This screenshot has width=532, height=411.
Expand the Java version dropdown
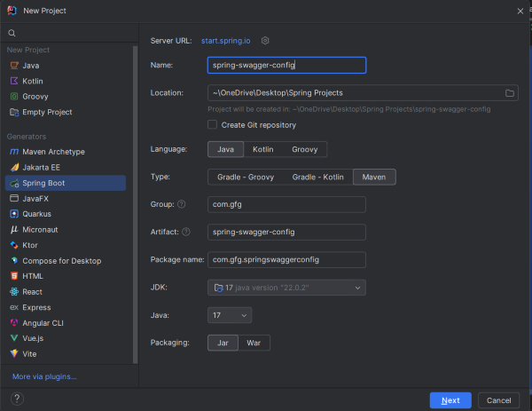point(230,315)
